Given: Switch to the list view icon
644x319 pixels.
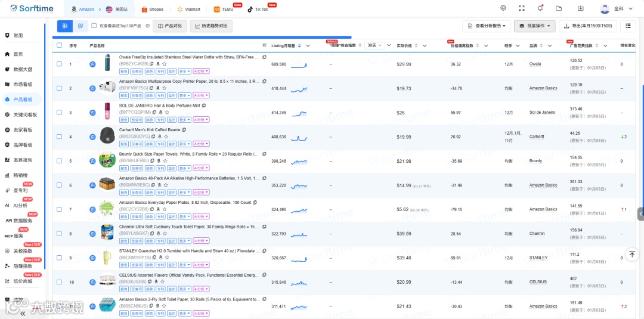Looking at the screenshot, I should [x=65, y=26].
